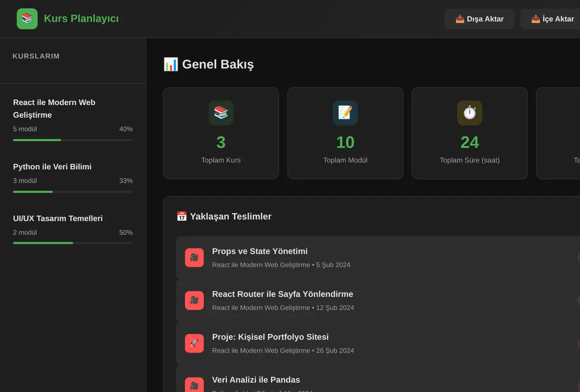This screenshot has height=392, width=580.
Task: Click the Toplam Modül stat value 10
Action: [345, 142]
